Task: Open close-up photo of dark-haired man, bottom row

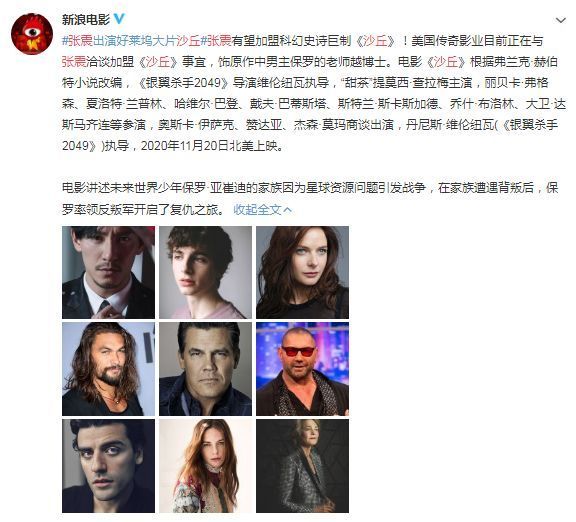Action: [x=108, y=466]
